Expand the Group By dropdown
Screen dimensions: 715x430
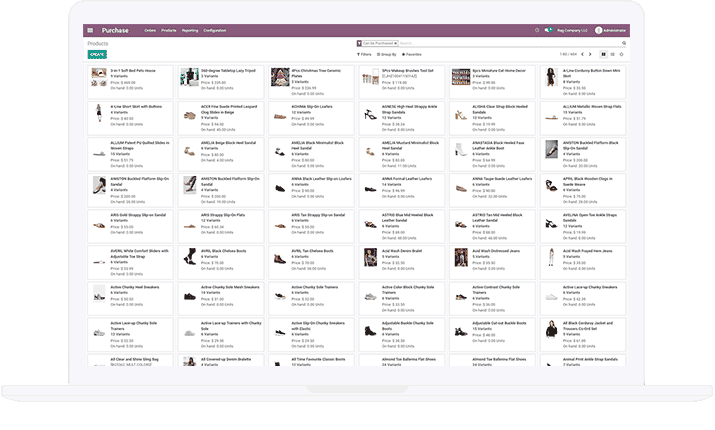pyautogui.click(x=386, y=54)
